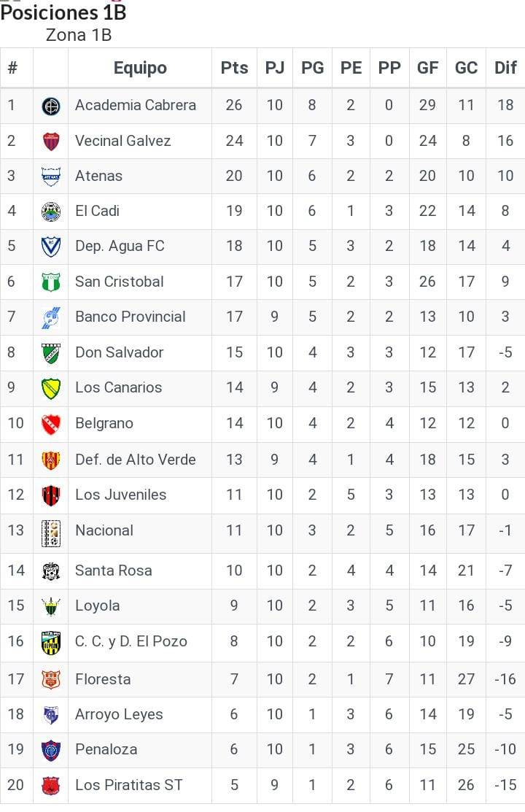Click the Floresta orange crest
The height and width of the screenshot is (812, 525).
tap(51, 679)
